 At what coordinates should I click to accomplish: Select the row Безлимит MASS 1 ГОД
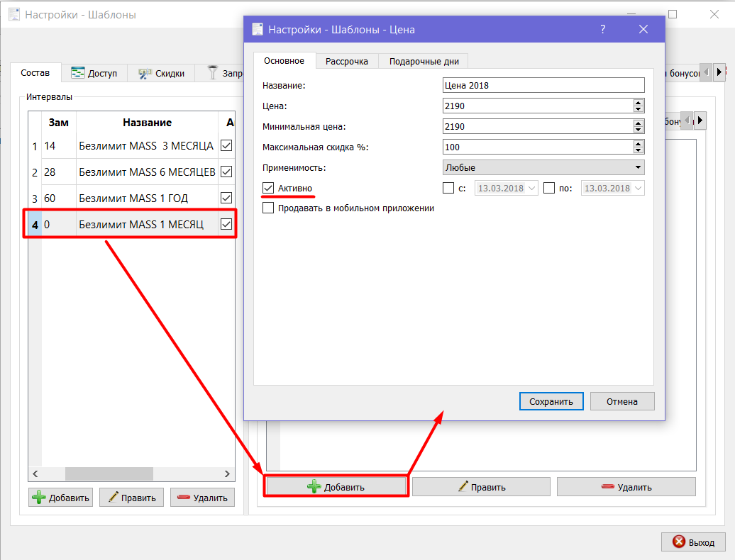pyautogui.click(x=132, y=198)
